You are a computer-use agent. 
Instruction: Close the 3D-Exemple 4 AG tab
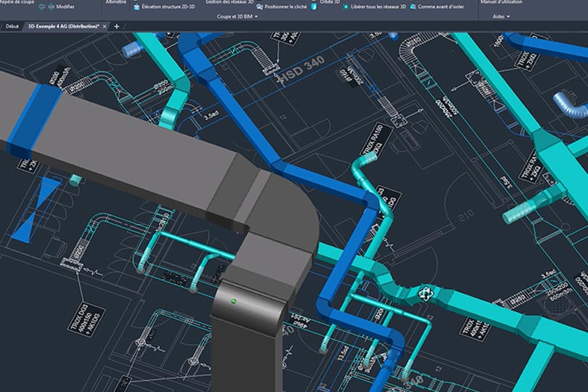coord(105,26)
